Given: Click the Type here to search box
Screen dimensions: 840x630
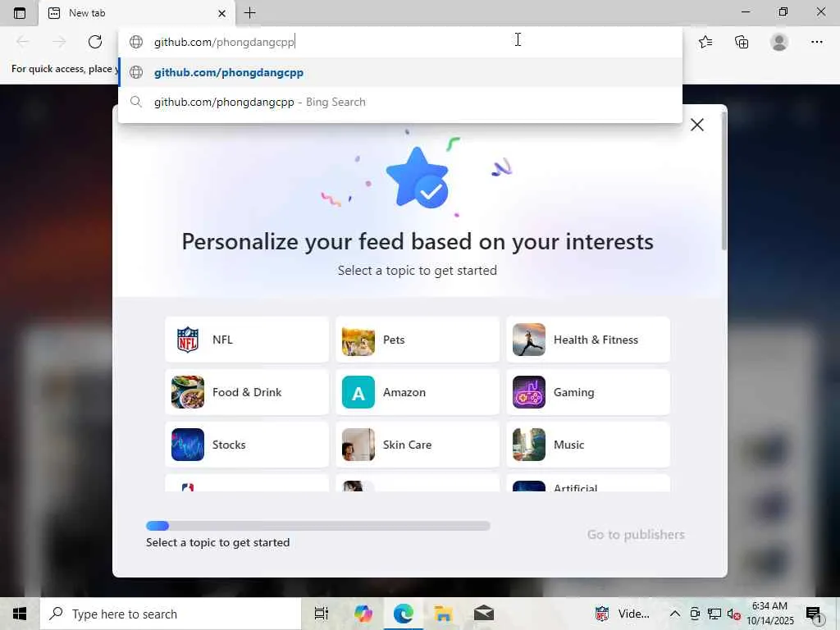Looking at the screenshot, I should [171, 614].
